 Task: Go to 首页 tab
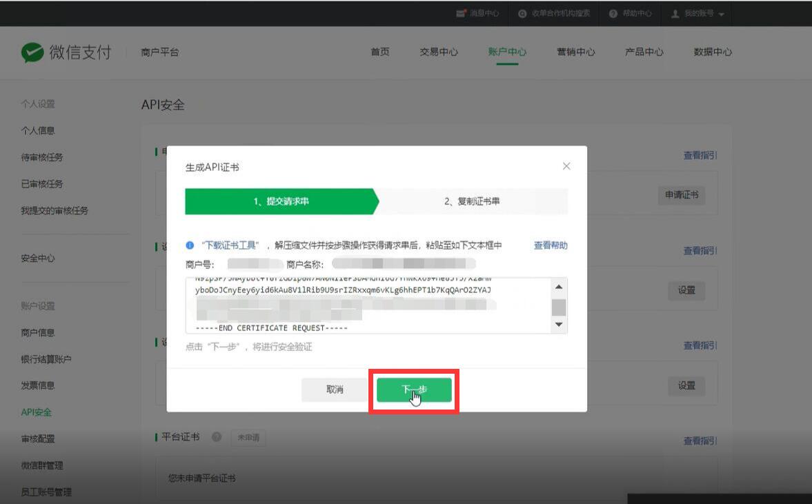(x=380, y=52)
